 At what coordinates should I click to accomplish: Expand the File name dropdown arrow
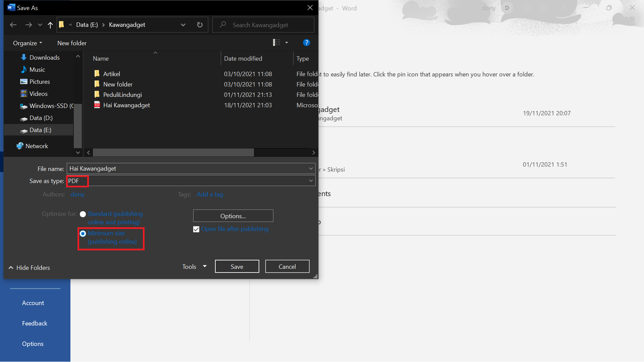tap(311, 169)
